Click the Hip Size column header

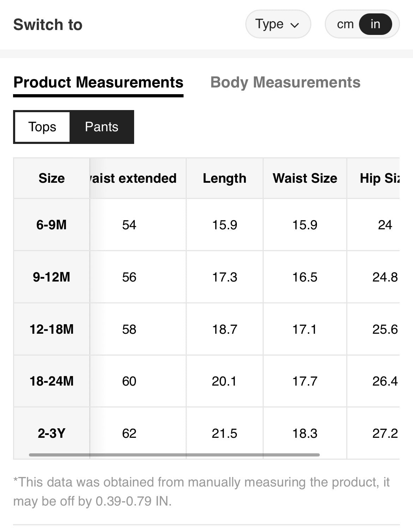(x=379, y=178)
